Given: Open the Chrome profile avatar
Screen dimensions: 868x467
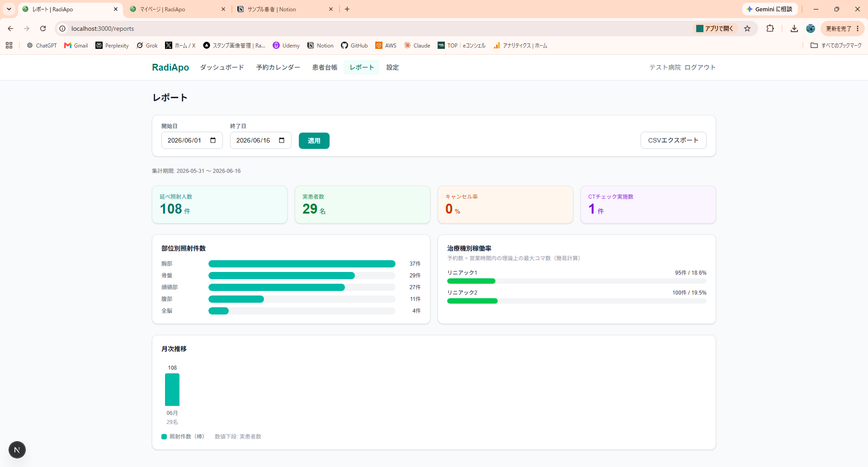Looking at the screenshot, I should 811,29.
